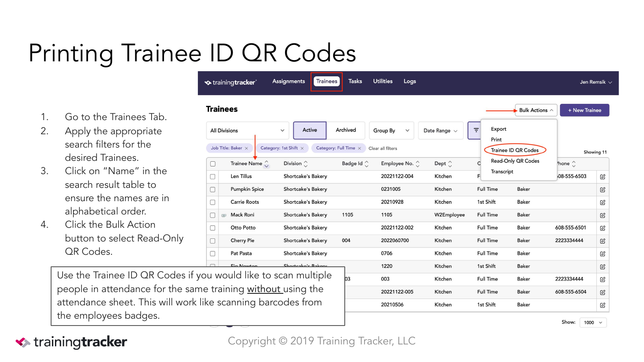Open the Date Range dropdown

pyautogui.click(x=440, y=130)
